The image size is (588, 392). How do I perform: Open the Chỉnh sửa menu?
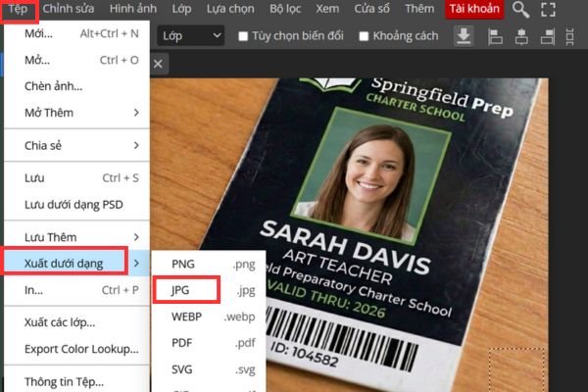(x=69, y=9)
